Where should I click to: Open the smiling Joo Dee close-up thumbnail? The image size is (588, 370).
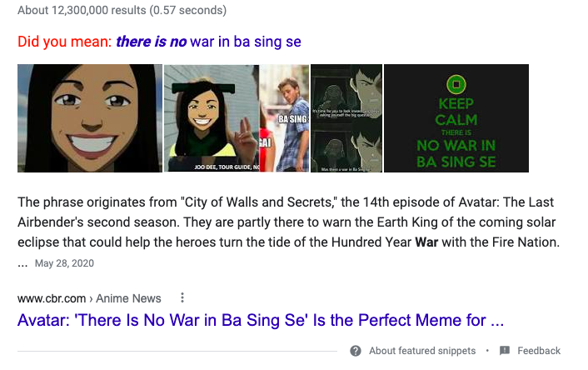coord(89,118)
